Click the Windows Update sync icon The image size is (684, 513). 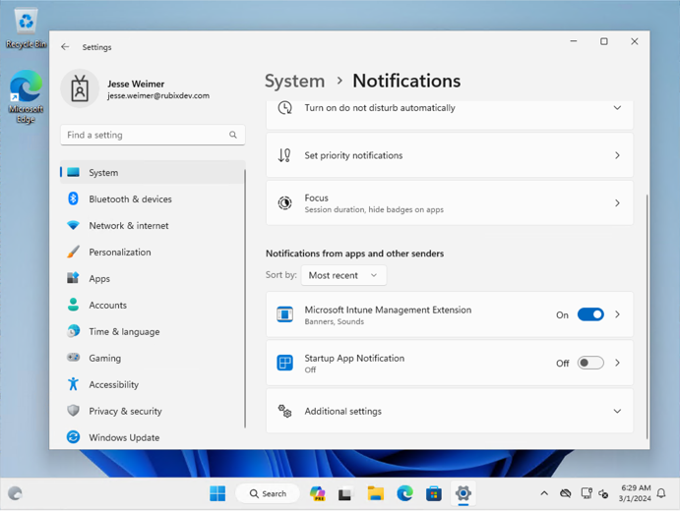pos(73,438)
